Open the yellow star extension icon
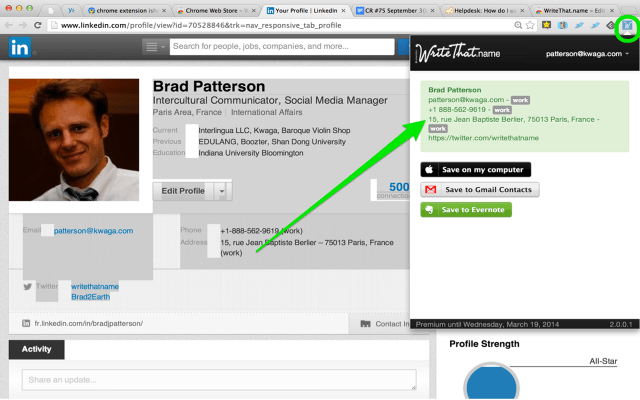The image size is (640, 400). click(547, 25)
